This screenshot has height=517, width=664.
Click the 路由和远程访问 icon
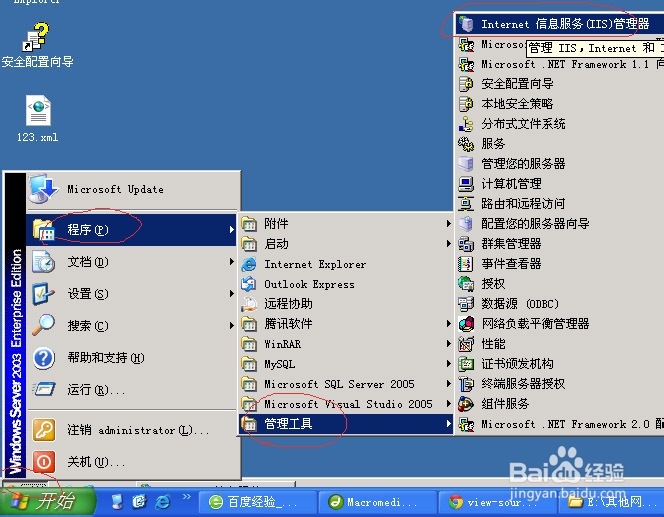point(466,204)
